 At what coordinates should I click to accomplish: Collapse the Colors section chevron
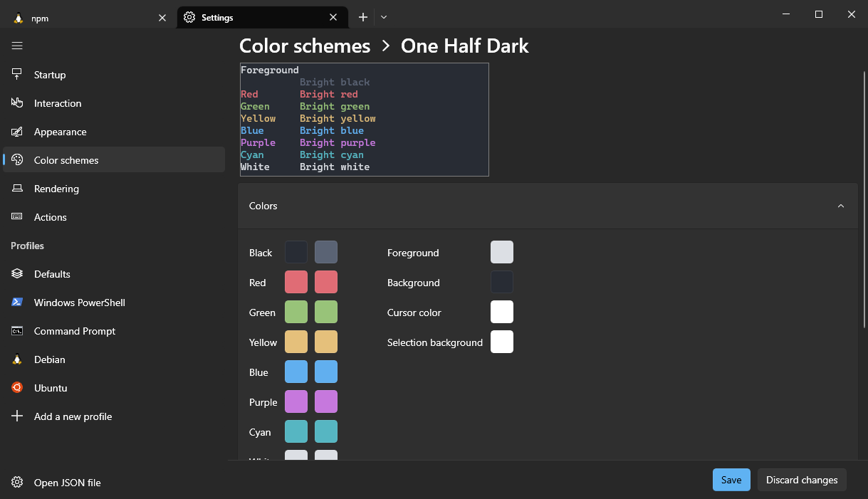point(840,206)
